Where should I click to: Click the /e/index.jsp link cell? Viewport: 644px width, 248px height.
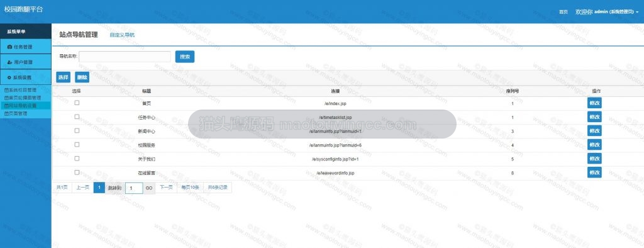335,104
